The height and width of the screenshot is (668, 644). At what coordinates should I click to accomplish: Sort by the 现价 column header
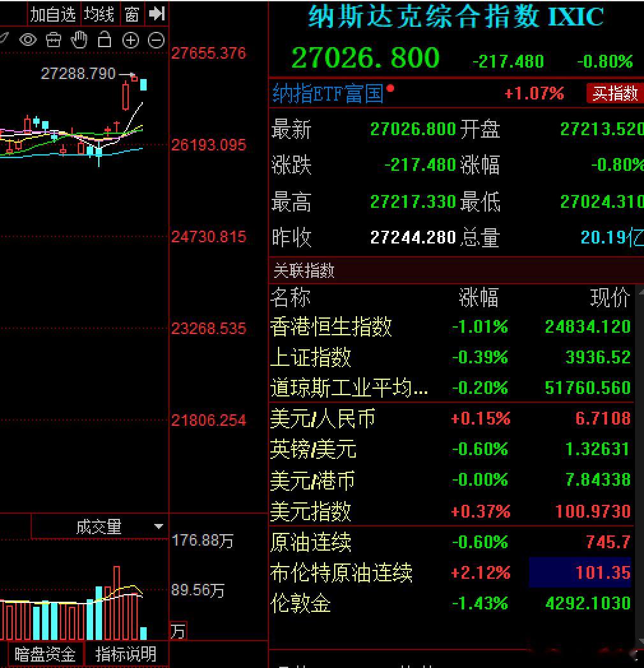click(610, 297)
